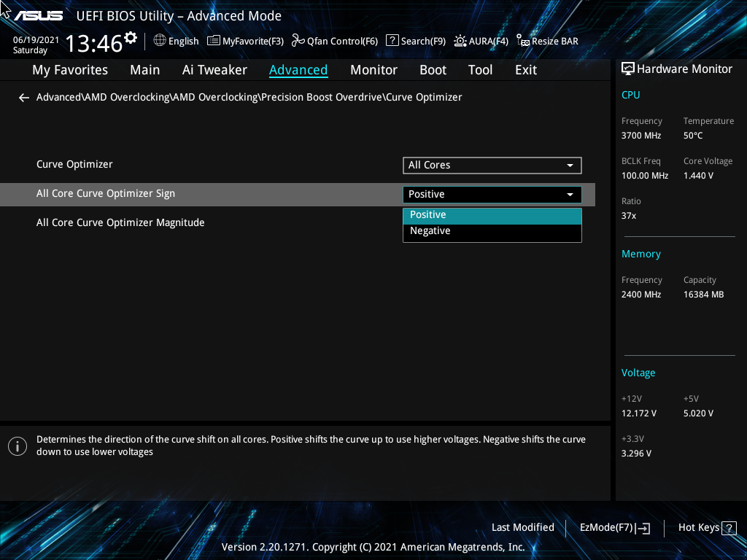This screenshot has width=747, height=560.
Task: Open the Curve Optimizer All Cores dropdown
Action: 492,166
